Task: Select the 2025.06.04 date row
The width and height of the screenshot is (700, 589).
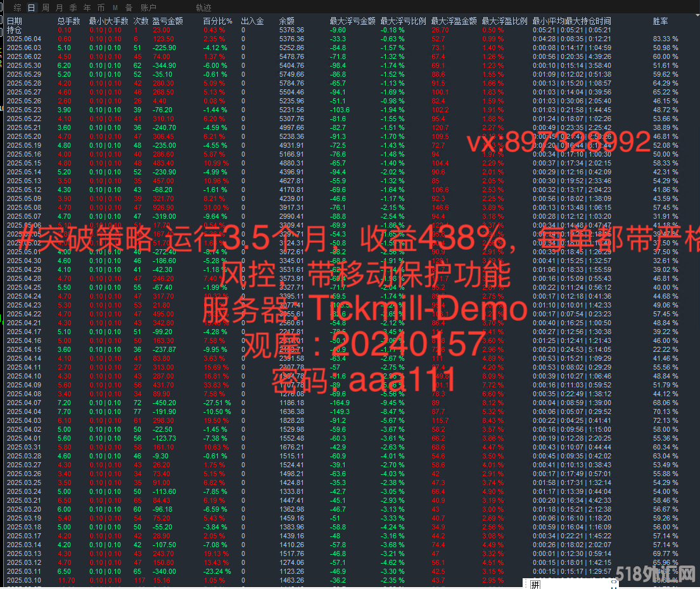Action: pyautogui.click(x=24, y=39)
